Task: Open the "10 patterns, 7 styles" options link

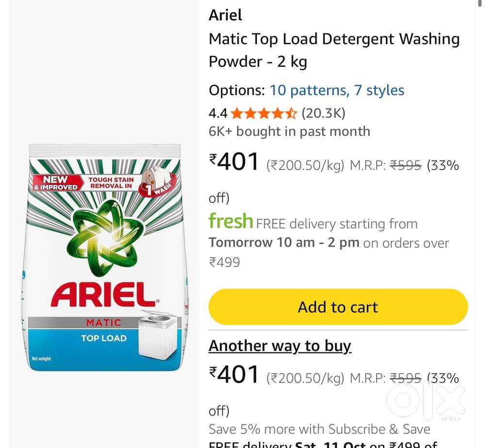Action: click(x=337, y=91)
